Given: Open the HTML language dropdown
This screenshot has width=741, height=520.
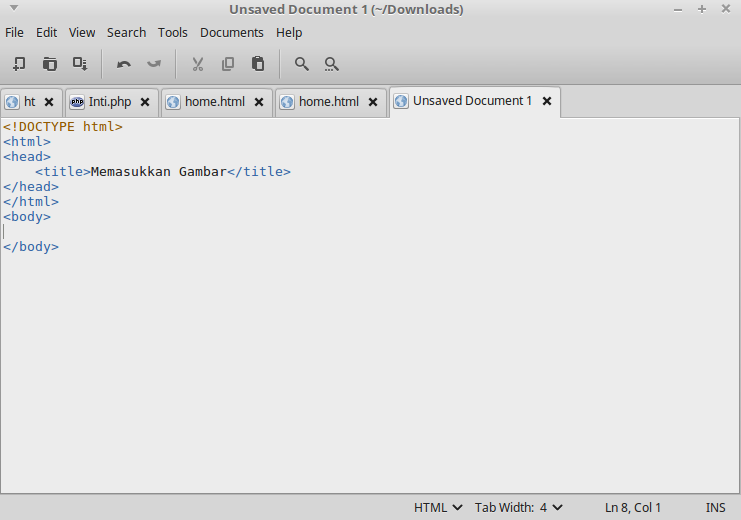Looking at the screenshot, I should (x=438, y=508).
